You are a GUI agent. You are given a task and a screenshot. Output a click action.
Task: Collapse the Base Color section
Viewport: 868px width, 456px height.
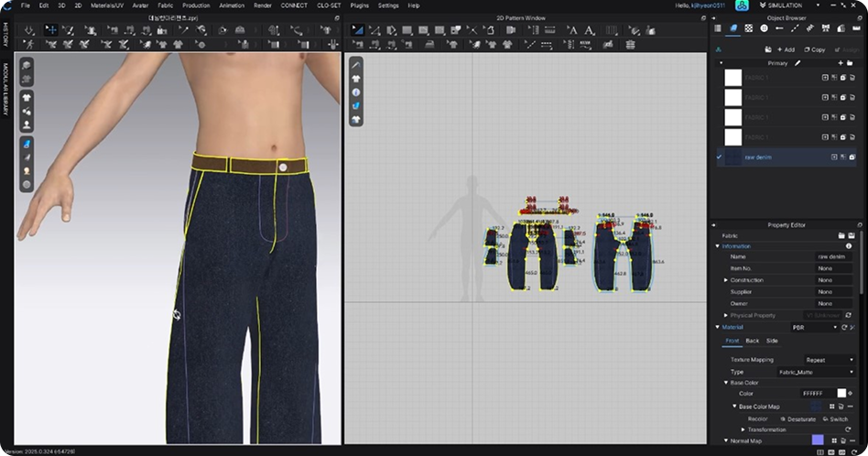click(x=726, y=383)
